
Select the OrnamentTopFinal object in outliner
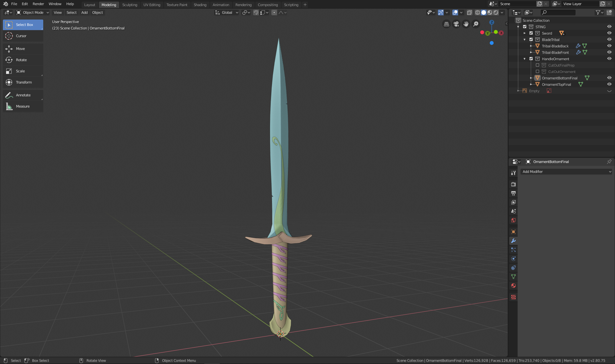(556, 85)
